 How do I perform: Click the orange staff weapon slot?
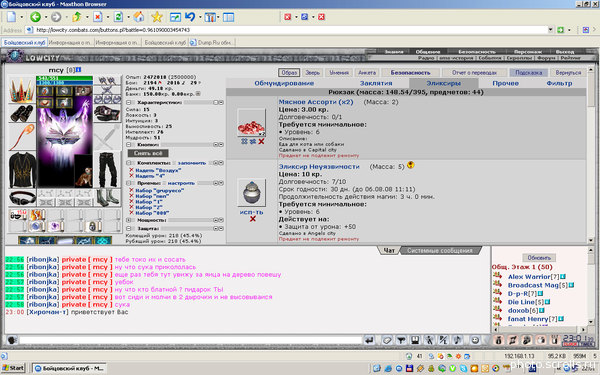pos(22,137)
